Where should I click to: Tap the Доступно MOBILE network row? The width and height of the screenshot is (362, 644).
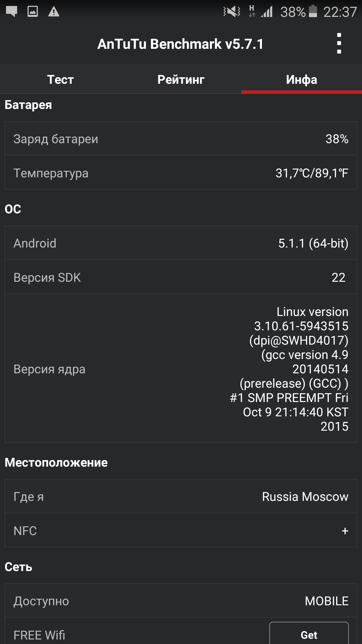[x=181, y=601]
